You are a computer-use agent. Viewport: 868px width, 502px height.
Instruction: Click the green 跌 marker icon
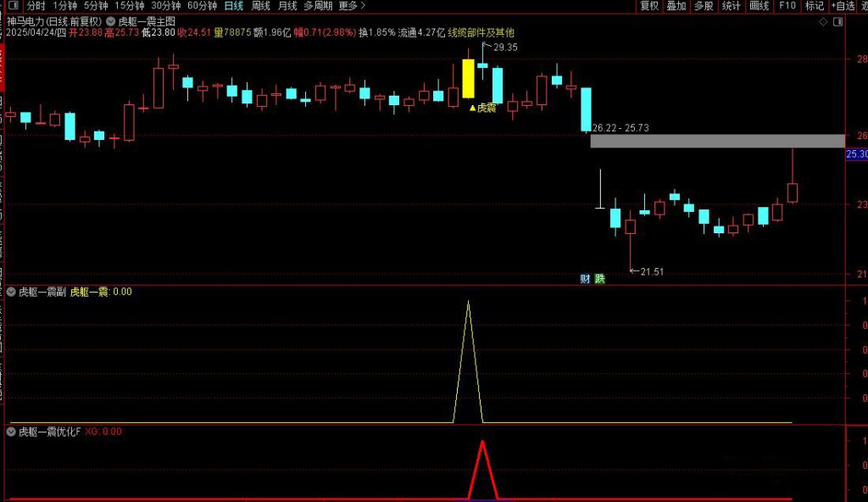(600, 278)
